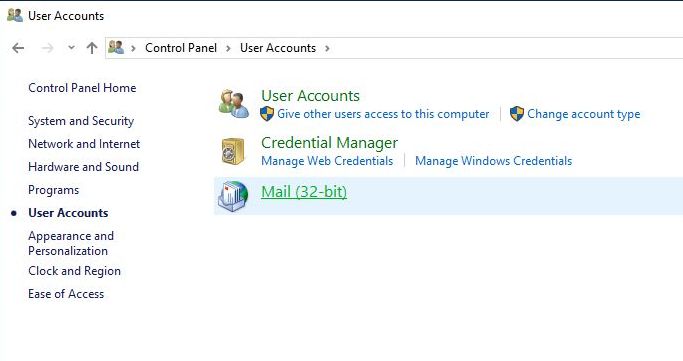Open the User Accounts heading link
Viewport: 683px width, 361px height.
tap(311, 96)
